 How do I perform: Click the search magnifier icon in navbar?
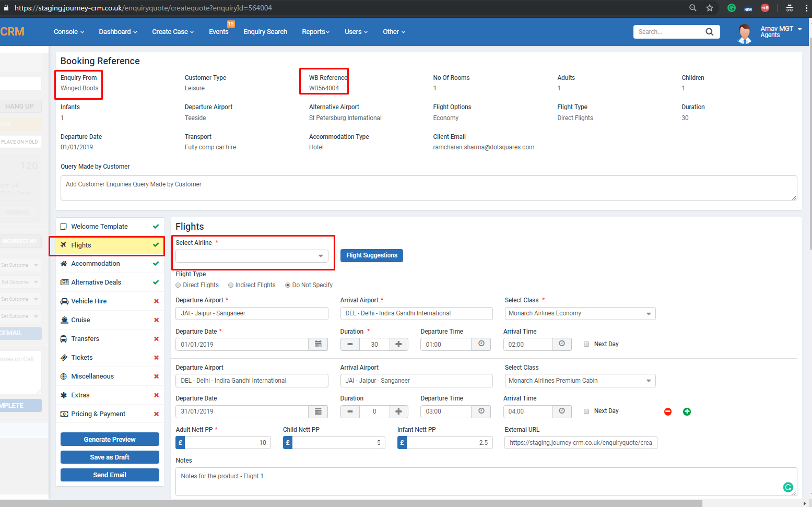point(709,32)
